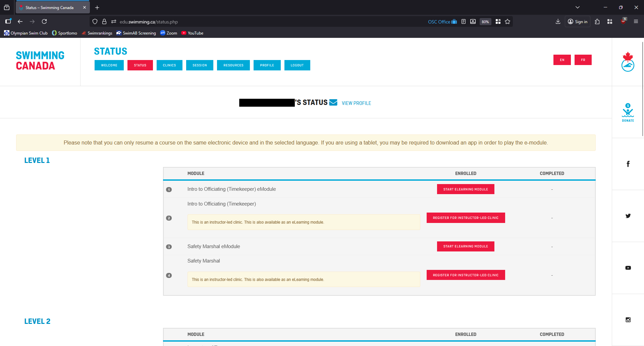The width and height of the screenshot is (644, 346).
Task: Open the Resources navigation tab
Action: point(233,65)
